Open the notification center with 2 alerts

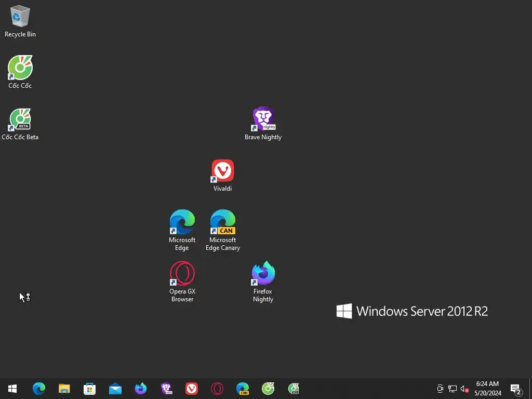(516, 389)
